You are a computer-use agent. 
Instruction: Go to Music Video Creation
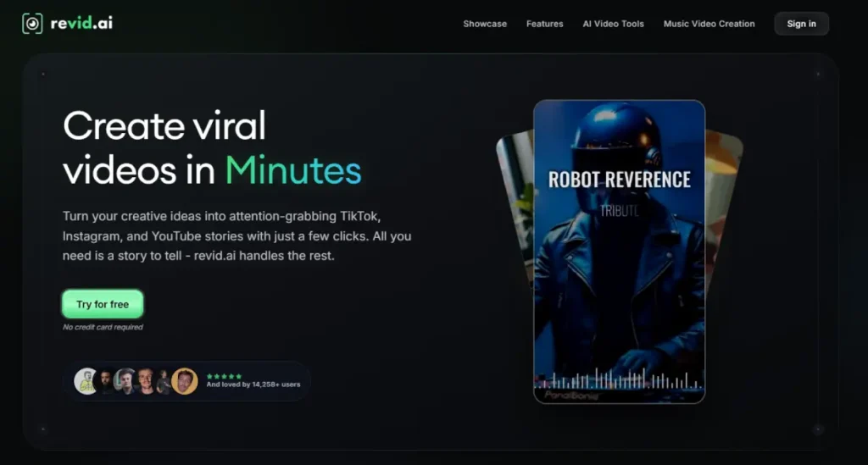(x=709, y=24)
